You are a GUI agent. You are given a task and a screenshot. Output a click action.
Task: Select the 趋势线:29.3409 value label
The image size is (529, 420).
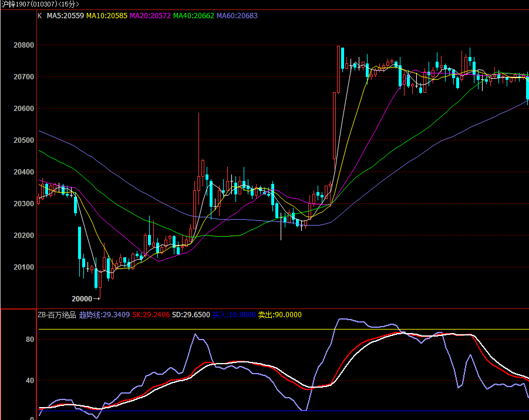point(105,315)
